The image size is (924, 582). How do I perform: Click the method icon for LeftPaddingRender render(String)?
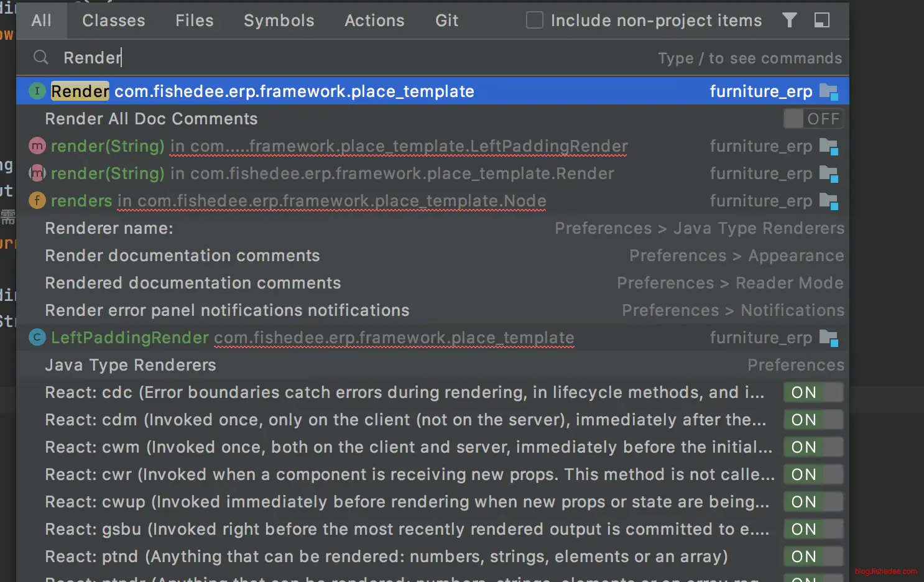(37, 146)
